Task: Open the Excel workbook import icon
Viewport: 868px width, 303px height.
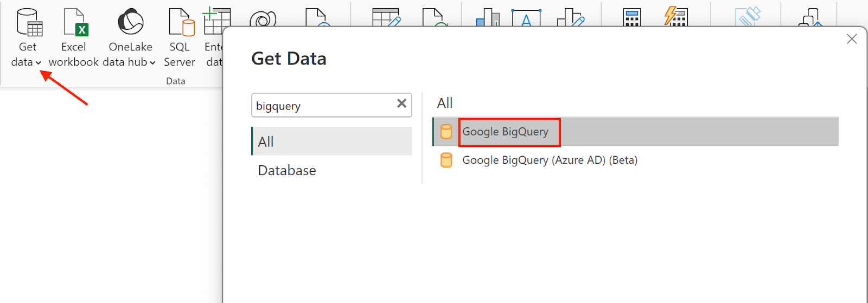Action: [x=75, y=22]
